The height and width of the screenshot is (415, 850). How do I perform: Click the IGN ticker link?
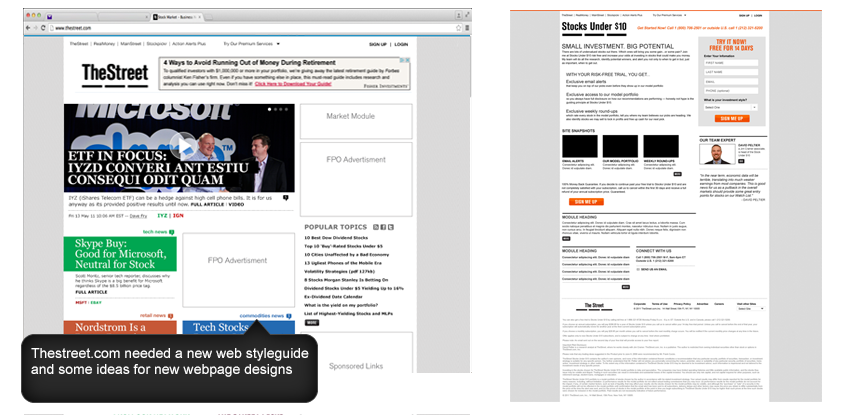pos(178,216)
